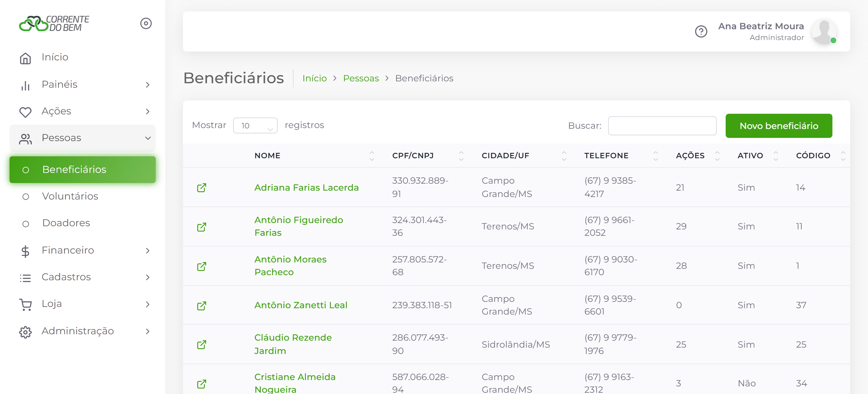Click the Início breadcrumb link
This screenshot has width=868, height=394.
(315, 78)
